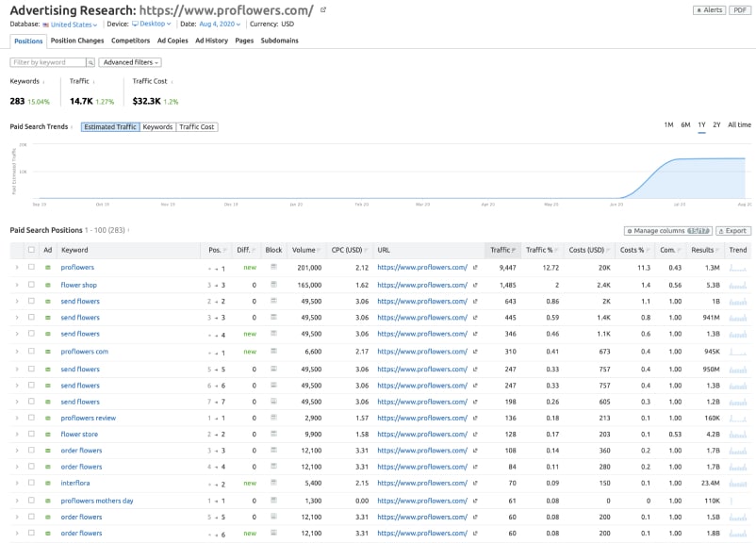Open the Advanced filters dropdown
This screenshot has width=756, height=543.
click(x=130, y=62)
